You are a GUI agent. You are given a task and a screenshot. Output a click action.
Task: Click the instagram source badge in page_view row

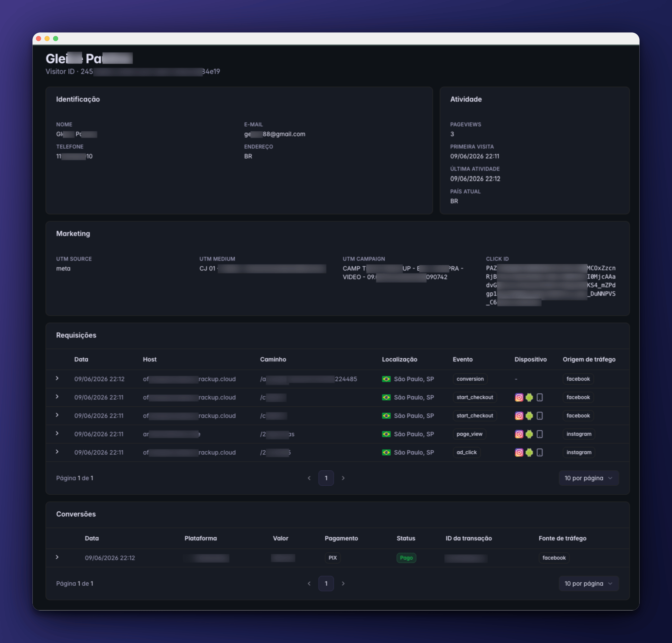tap(579, 434)
